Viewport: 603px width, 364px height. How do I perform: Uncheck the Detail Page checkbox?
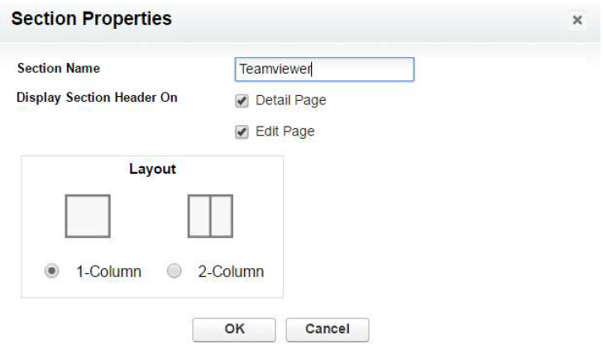point(242,101)
